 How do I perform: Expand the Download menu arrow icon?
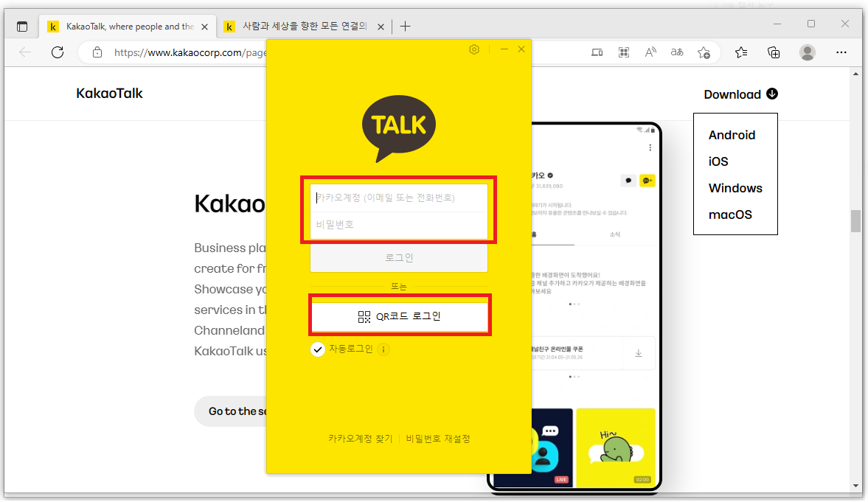pyautogui.click(x=772, y=94)
